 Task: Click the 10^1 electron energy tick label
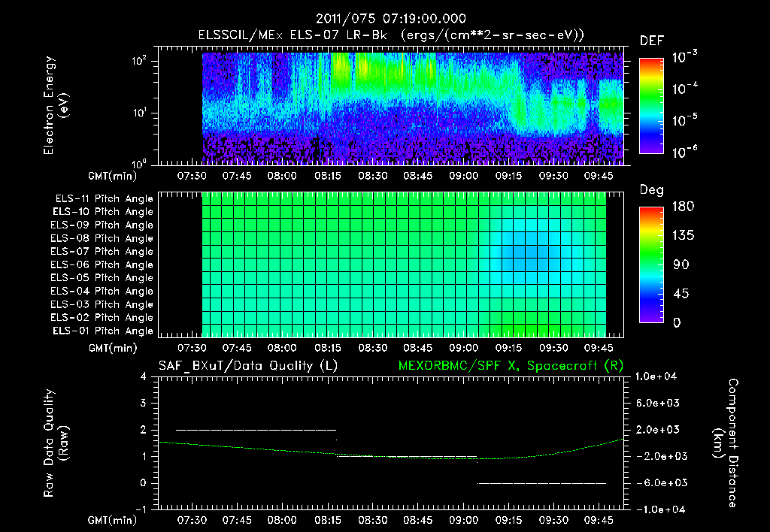(139, 113)
